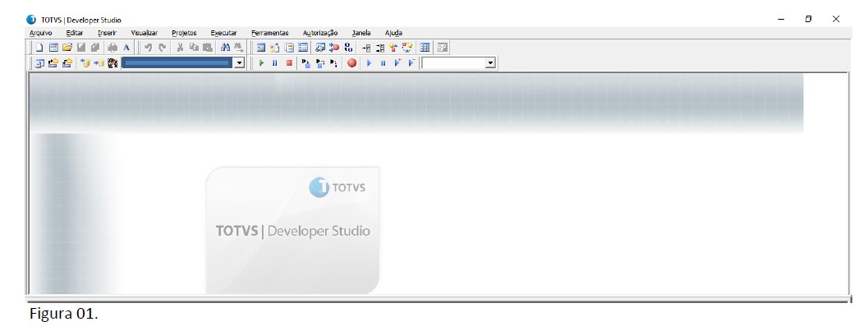Open the Janela menu

(x=361, y=33)
